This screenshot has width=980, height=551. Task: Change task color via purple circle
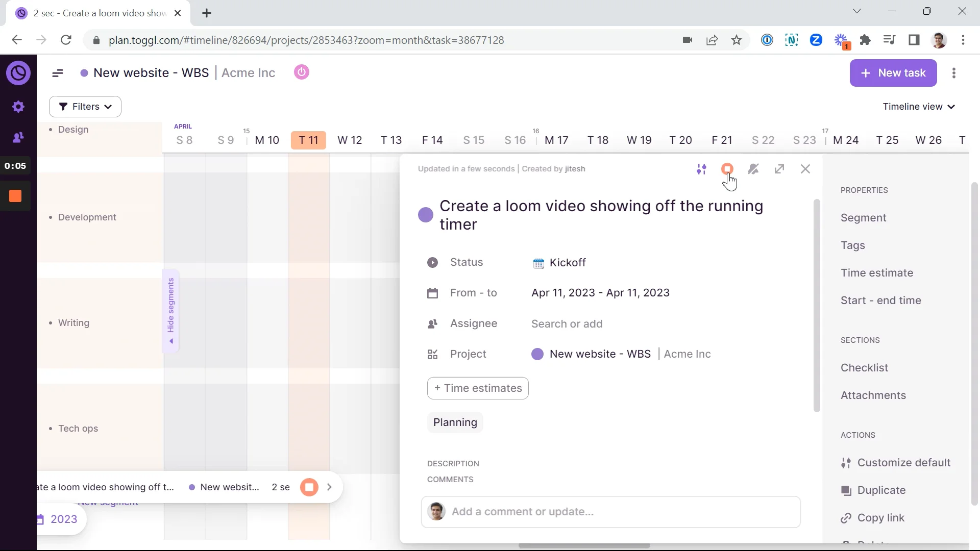coord(426,215)
